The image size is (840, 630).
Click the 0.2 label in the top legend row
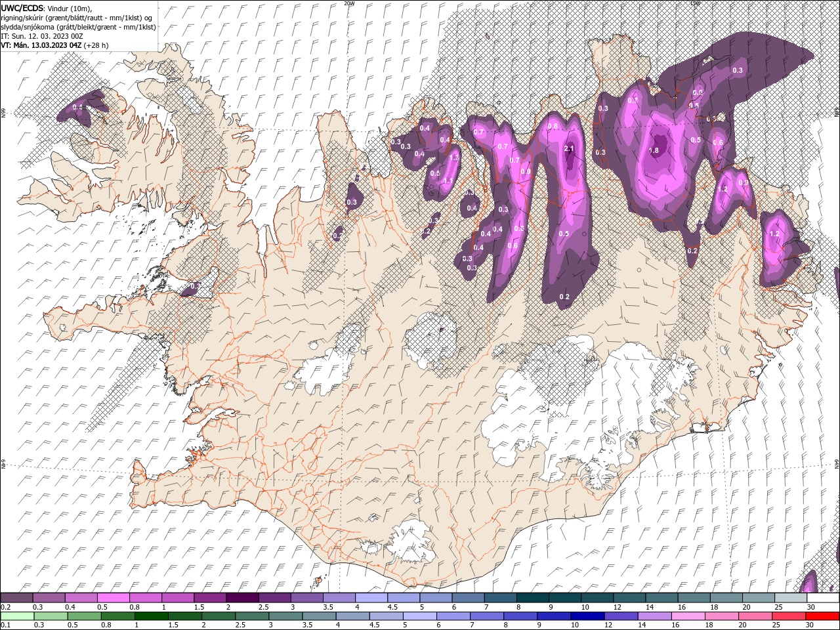point(4,607)
